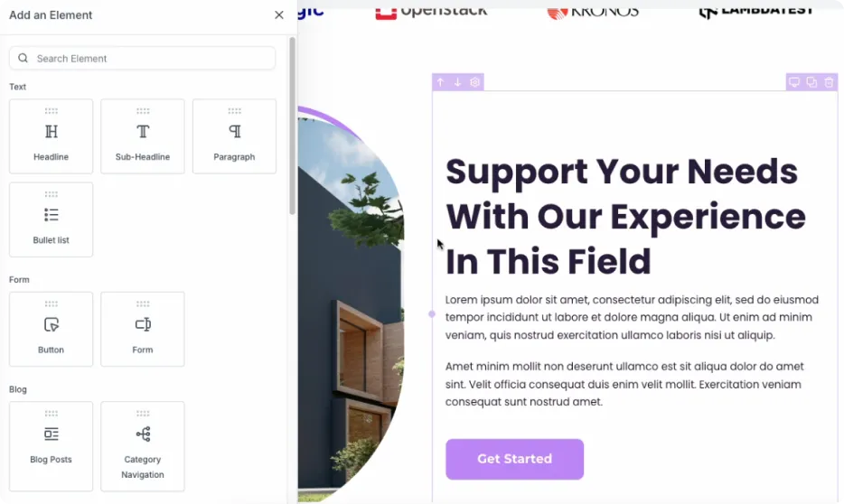Click the Search Element input field

(142, 58)
